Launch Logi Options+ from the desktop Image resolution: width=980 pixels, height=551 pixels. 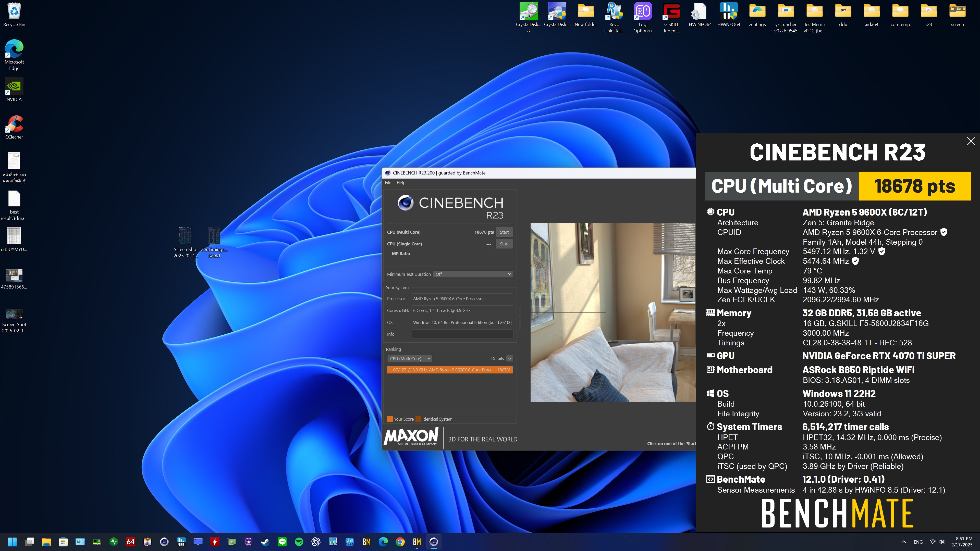643,17
